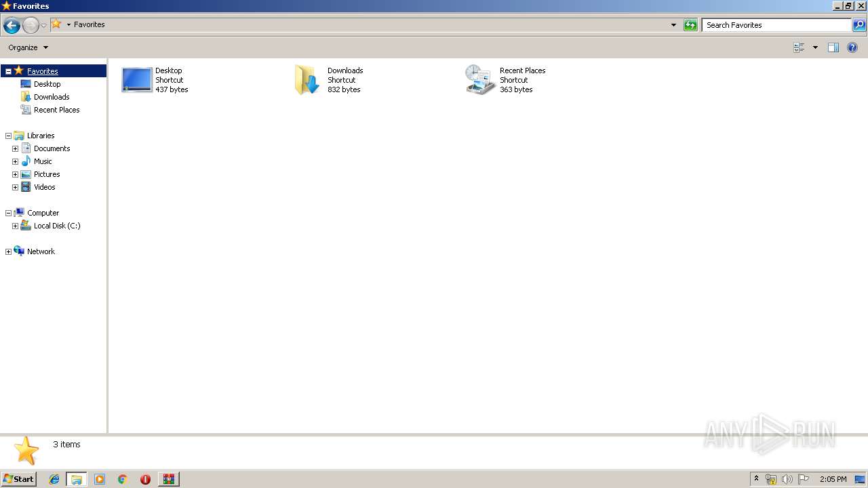
Task: Click the search magnifier icon
Action: (859, 25)
